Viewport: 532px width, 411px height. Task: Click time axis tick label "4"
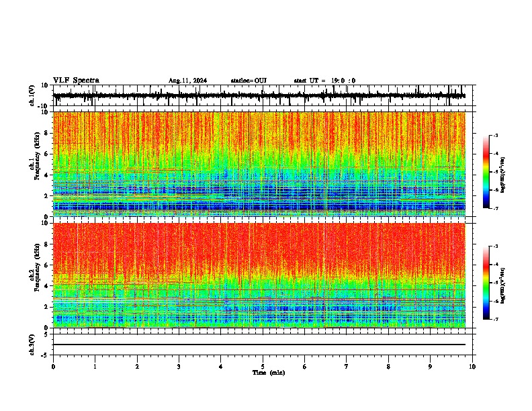[x=221, y=367]
